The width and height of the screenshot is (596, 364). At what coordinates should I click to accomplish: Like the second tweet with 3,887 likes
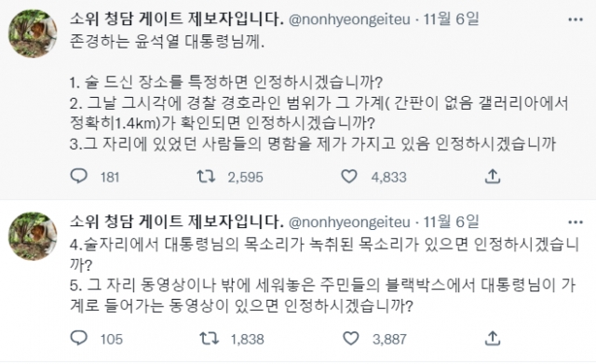click(350, 339)
